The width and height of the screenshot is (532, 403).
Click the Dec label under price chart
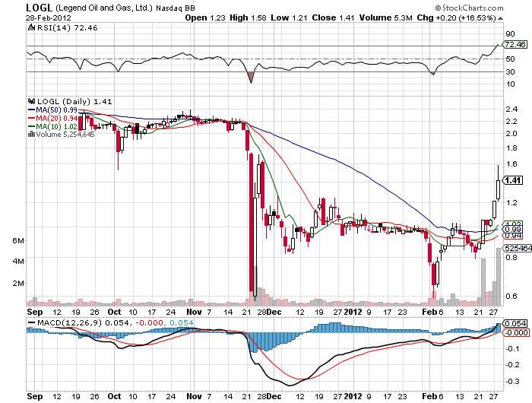tap(274, 312)
